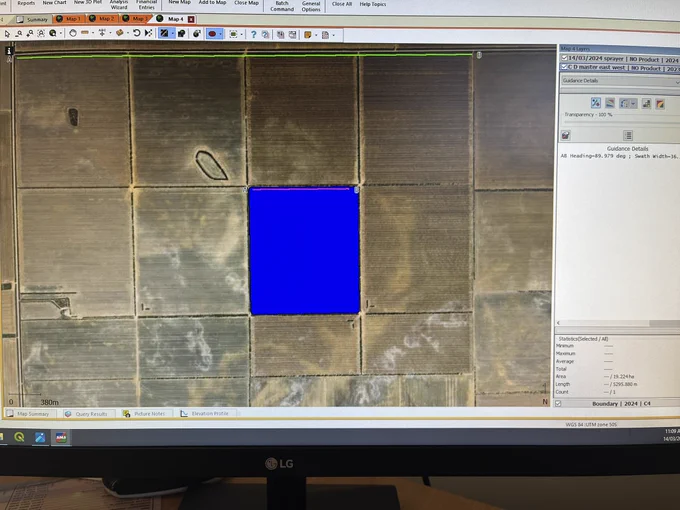Click the navigate path tool icon
680x510 pixels.
149,33
